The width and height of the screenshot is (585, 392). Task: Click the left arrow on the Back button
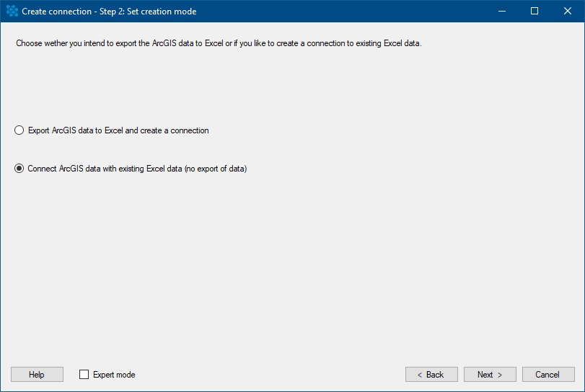point(420,375)
